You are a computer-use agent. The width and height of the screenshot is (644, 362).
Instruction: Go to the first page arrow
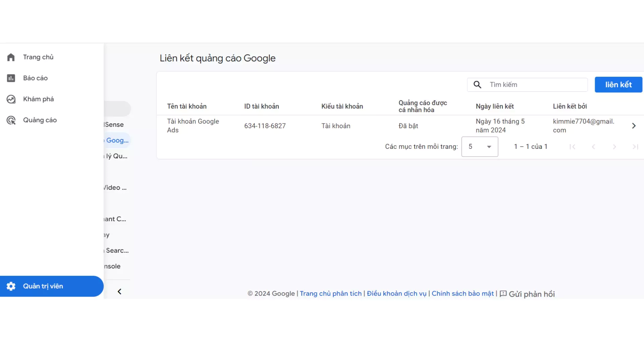click(573, 147)
